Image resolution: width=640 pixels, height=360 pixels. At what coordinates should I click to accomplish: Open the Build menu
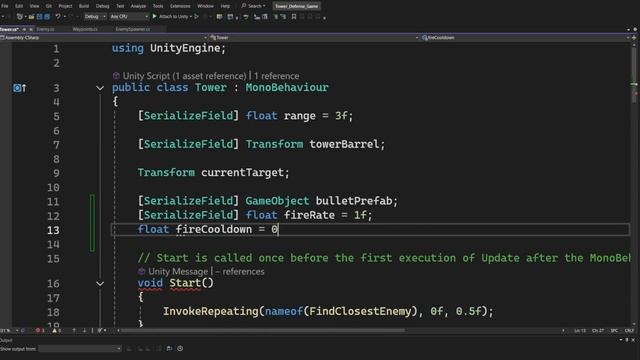[x=84, y=6]
